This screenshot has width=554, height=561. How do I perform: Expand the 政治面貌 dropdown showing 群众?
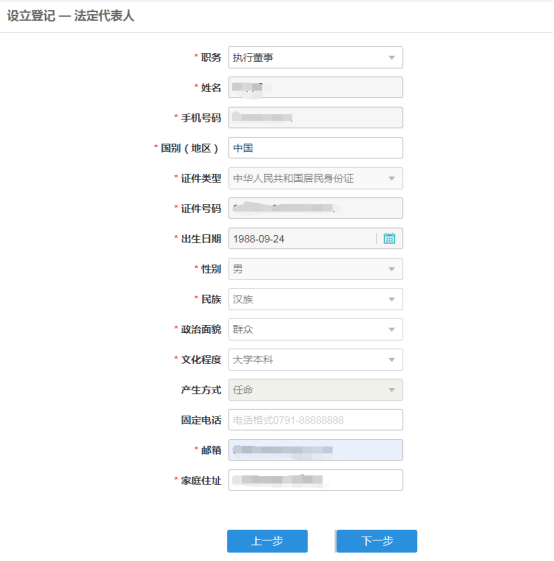(x=315, y=329)
